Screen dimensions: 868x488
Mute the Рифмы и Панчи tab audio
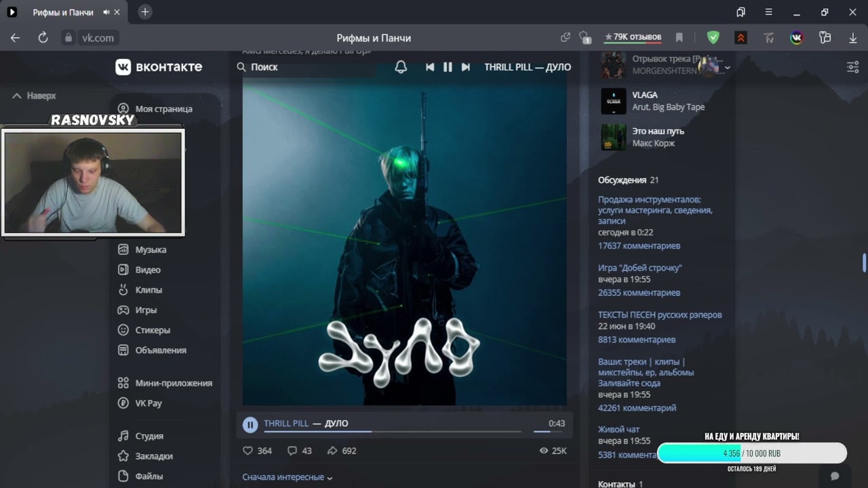106,12
